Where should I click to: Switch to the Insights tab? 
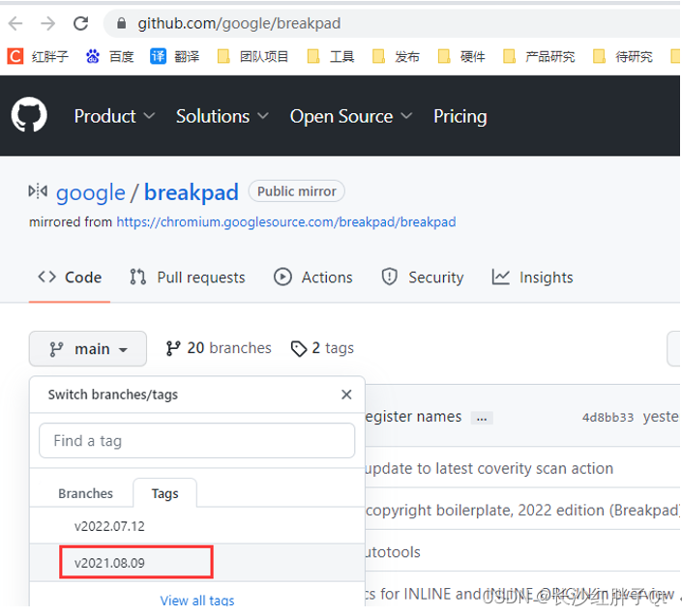[x=532, y=277]
